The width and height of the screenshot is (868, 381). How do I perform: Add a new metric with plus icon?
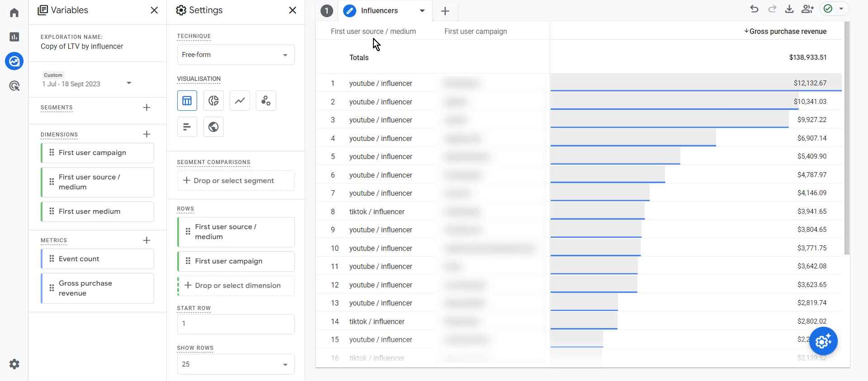click(x=146, y=240)
